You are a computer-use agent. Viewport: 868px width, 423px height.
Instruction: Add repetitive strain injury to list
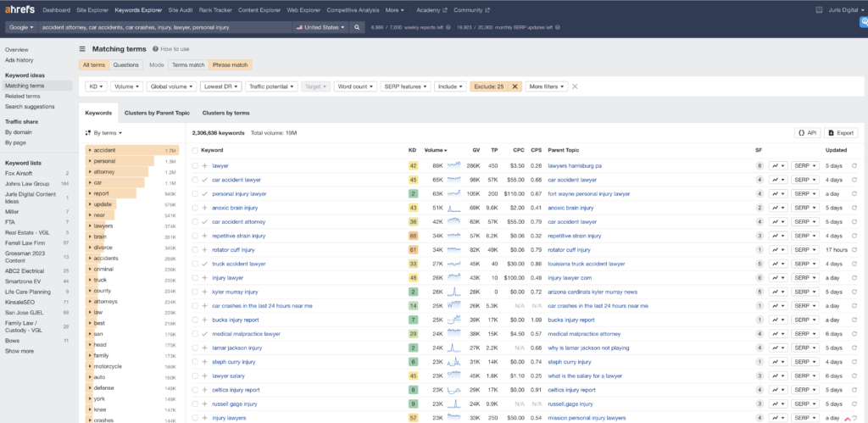pyautogui.click(x=205, y=236)
